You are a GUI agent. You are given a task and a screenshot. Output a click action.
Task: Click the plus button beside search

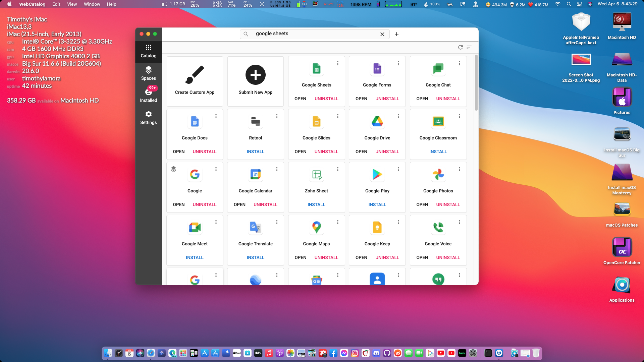pyautogui.click(x=396, y=34)
